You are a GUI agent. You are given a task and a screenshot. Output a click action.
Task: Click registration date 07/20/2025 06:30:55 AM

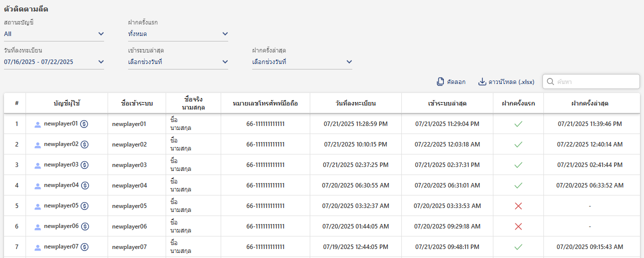(x=356, y=185)
